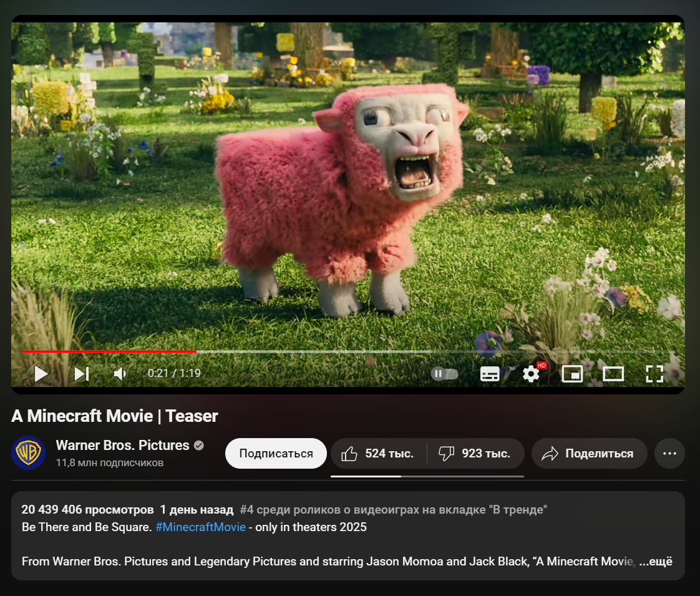Click the like-dislike ratio bar
The image size is (700, 596).
pos(427,476)
